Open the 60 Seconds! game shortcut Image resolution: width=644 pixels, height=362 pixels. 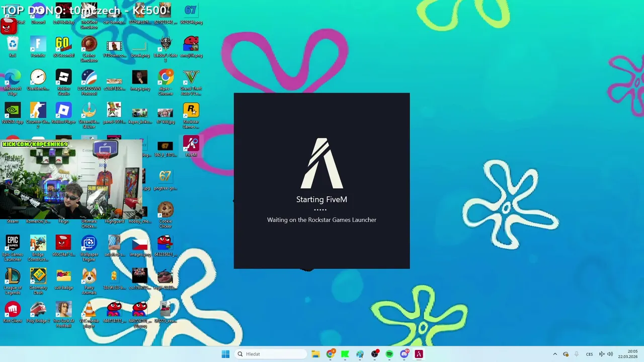(x=63, y=47)
